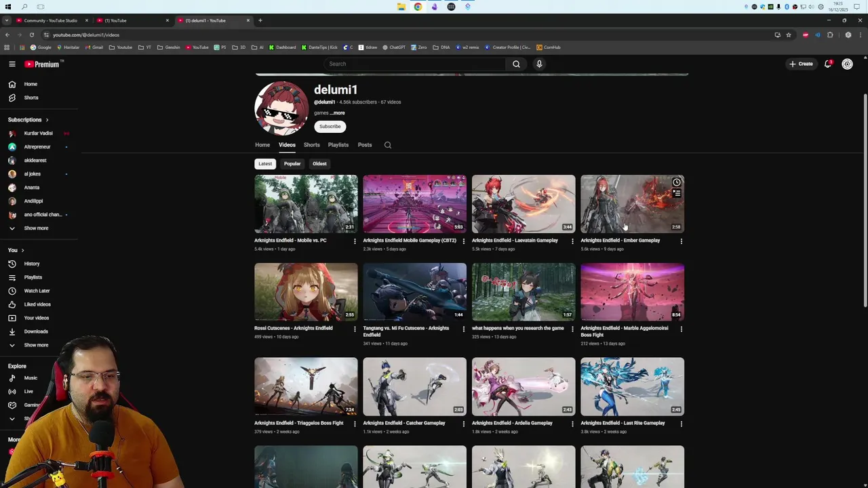Open Laevatain Gameplay video thumbnail

[x=524, y=203]
